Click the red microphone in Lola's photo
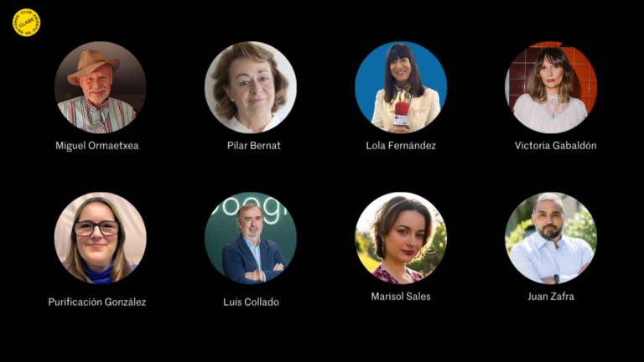Image resolution: width=644 pixels, height=362 pixels. coord(402,109)
